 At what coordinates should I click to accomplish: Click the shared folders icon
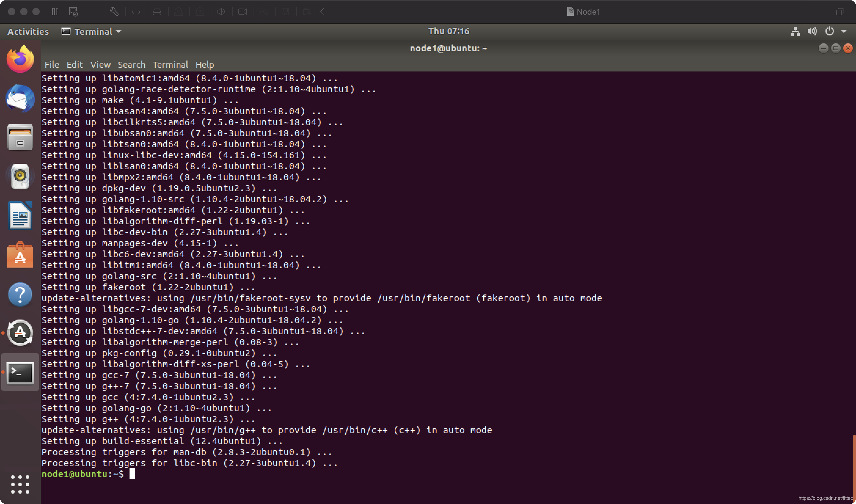click(307, 12)
